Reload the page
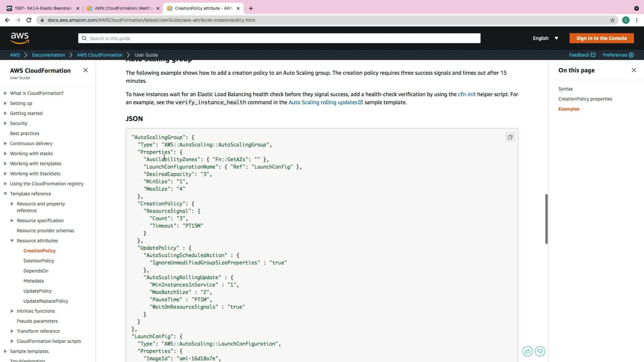Screen dimensions: 644x362 click(29, 20)
